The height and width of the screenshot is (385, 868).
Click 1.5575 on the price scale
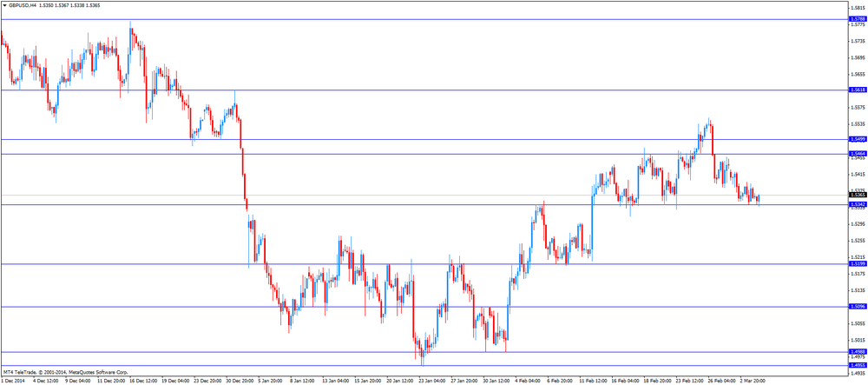point(857,108)
